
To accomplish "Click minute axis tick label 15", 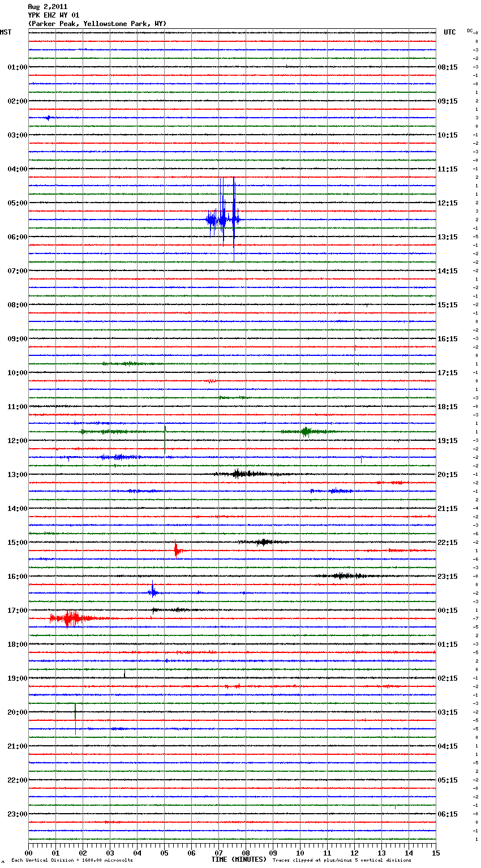I will click(x=436, y=853).
